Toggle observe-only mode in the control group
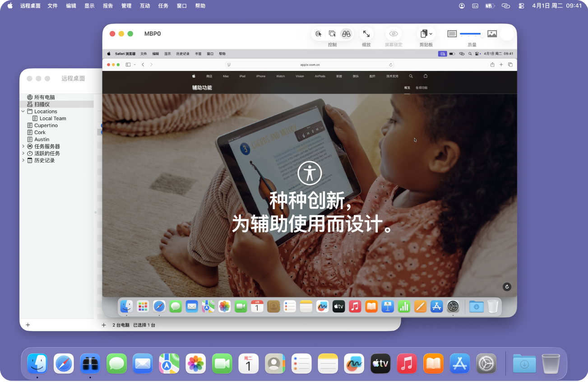This screenshot has height=382, width=588. [332, 33]
